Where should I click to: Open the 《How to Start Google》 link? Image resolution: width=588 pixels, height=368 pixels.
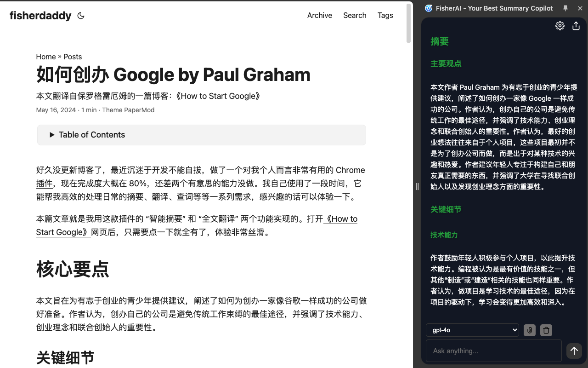(x=340, y=219)
